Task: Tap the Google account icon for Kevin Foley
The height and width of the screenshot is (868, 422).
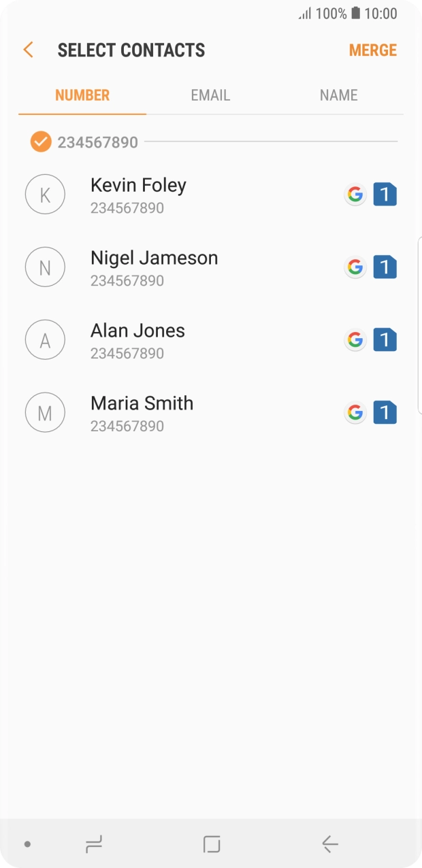Action: point(355,195)
